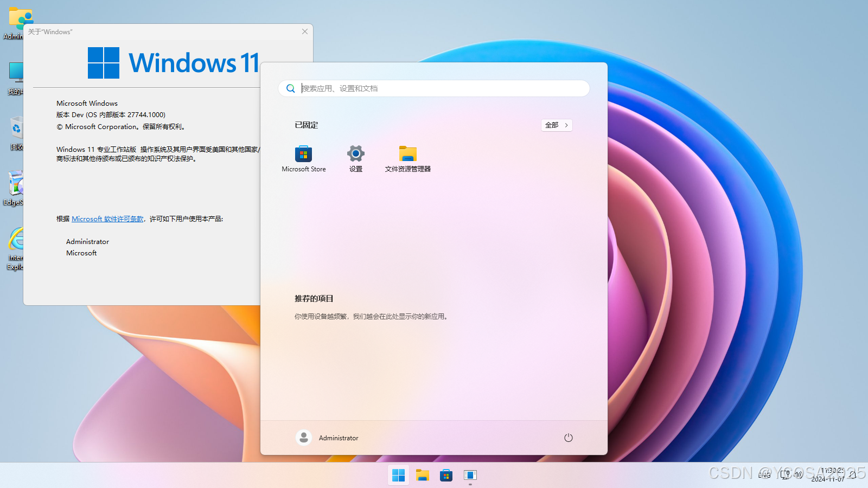This screenshot has width=868, height=488.
Task: Open network status tray icon
Action: point(786,475)
